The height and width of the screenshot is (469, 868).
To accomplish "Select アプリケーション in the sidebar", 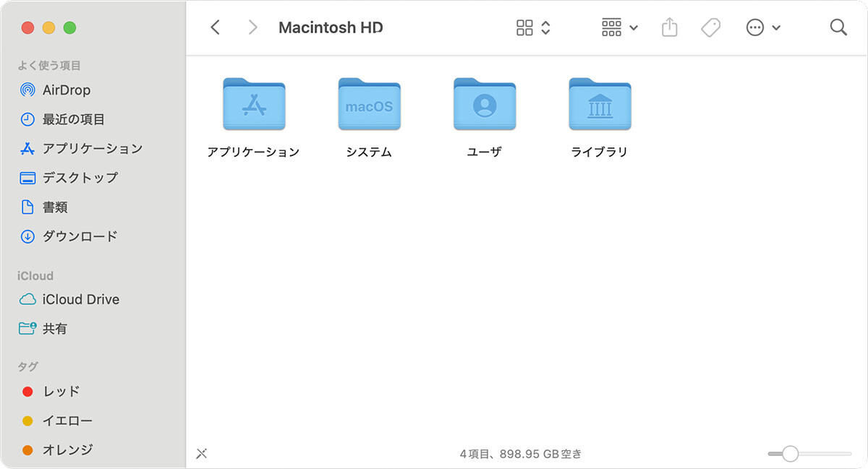I will 81,148.
